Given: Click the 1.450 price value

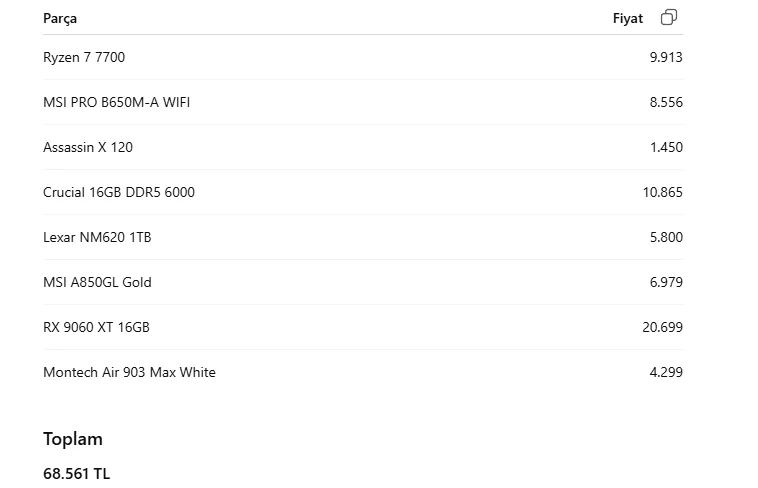Looking at the screenshot, I should pos(666,147).
